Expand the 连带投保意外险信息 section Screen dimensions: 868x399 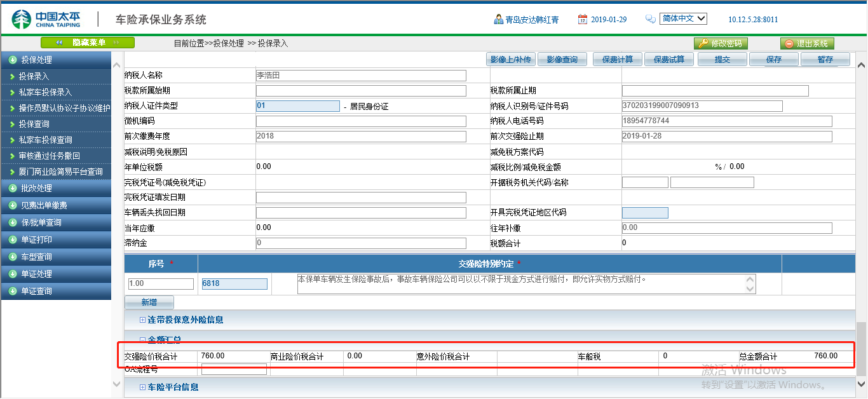pos(143,320)
